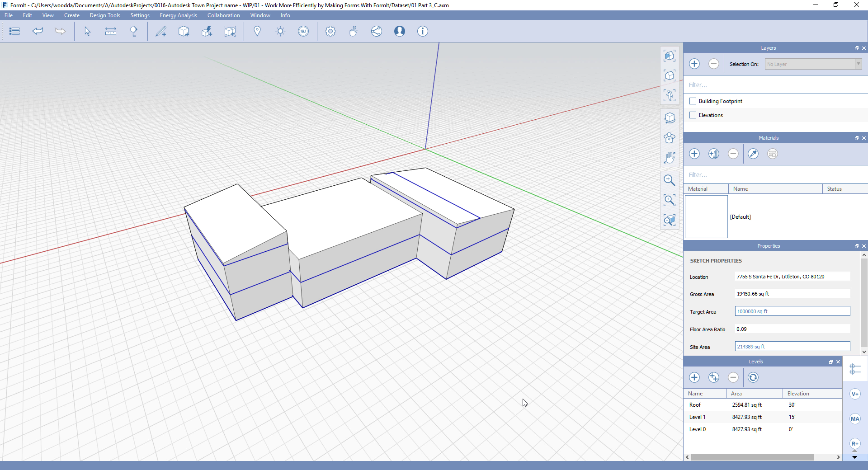
Task: Expand the bottom-right palette overflow arrow
Action: pyautogui.click(x=854, y=457)
